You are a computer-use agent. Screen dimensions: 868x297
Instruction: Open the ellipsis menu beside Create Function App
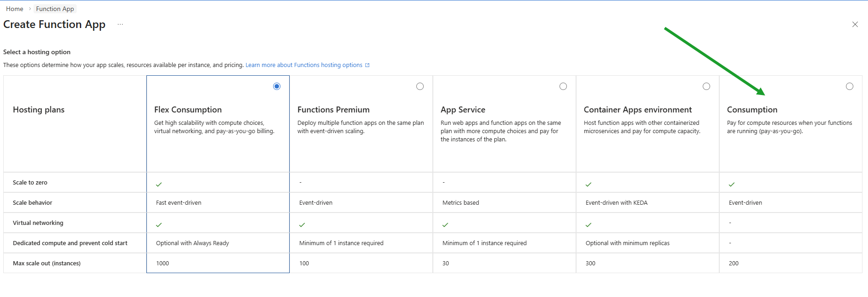[120, 24]
